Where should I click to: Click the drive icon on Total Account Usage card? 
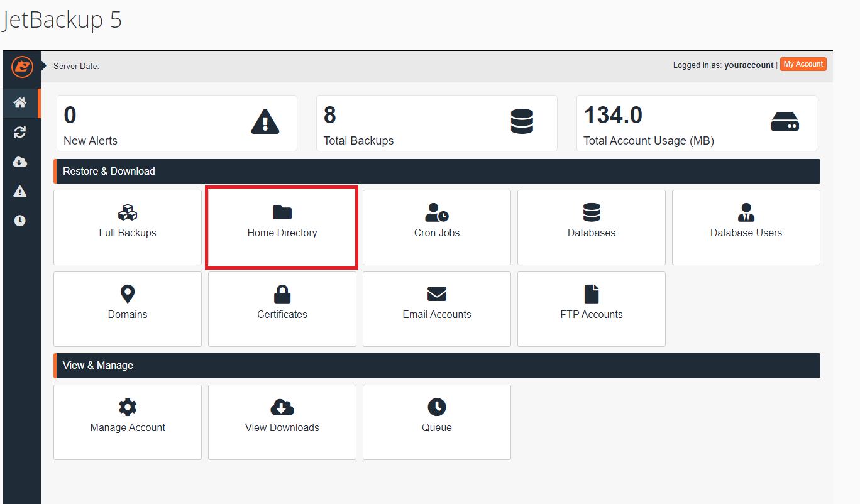pos(785,121)
